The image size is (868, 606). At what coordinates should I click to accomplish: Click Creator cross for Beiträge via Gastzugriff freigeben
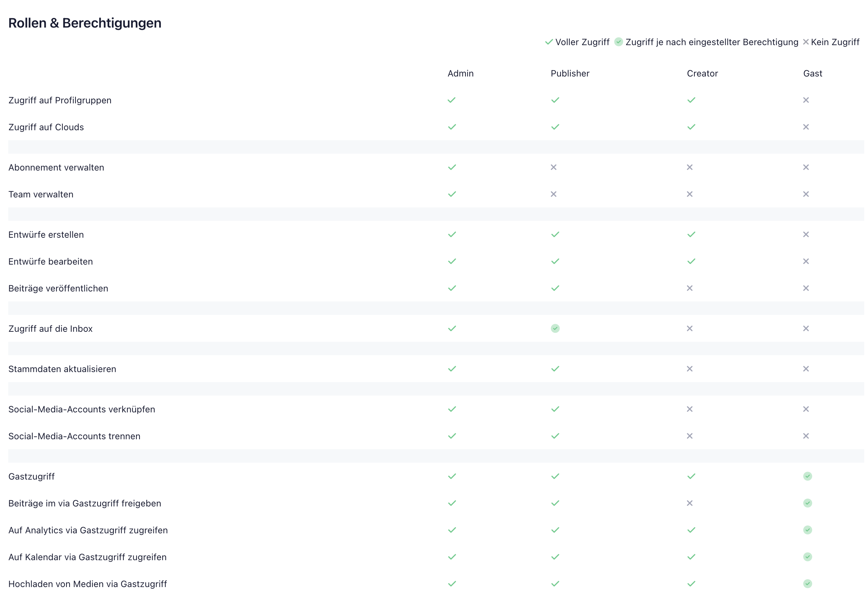690,504
